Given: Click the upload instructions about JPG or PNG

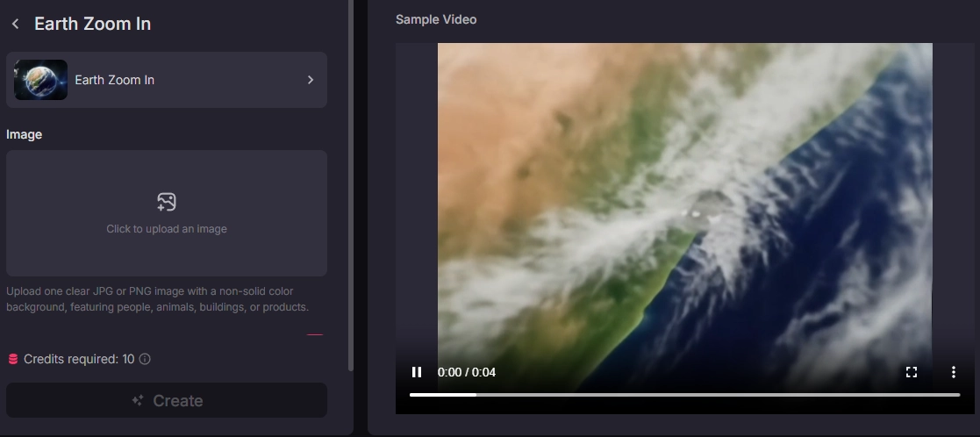Looking at the screenshot, I should [x=158, y=299].
